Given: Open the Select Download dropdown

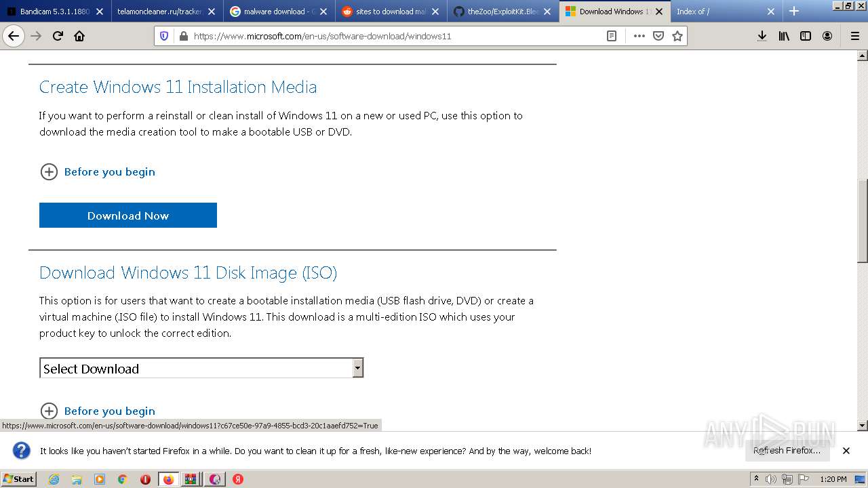Looking at the screenshot, I should (201, 368).
